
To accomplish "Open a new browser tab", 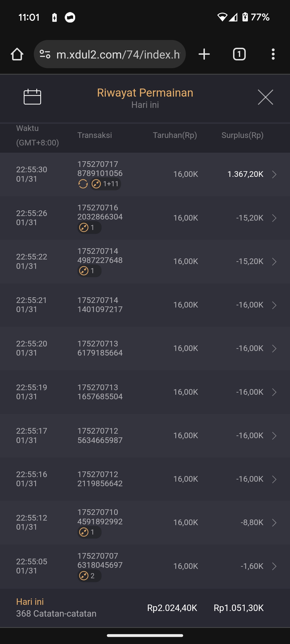I will (x=204, y=54).
